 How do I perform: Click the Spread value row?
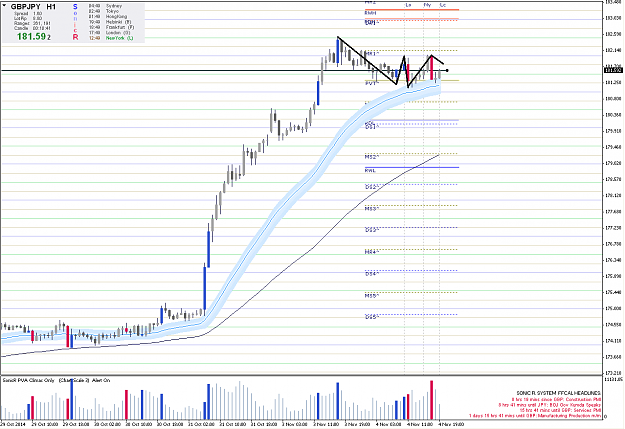28,14
